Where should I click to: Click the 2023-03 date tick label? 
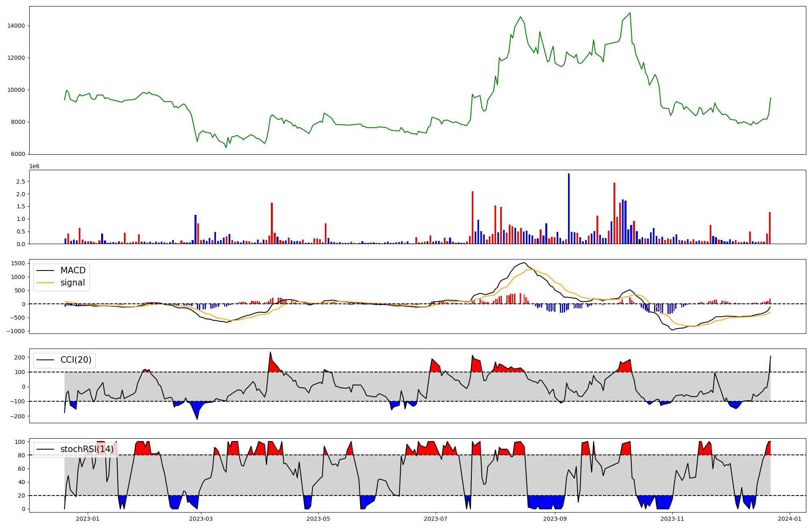coord(201,518)
